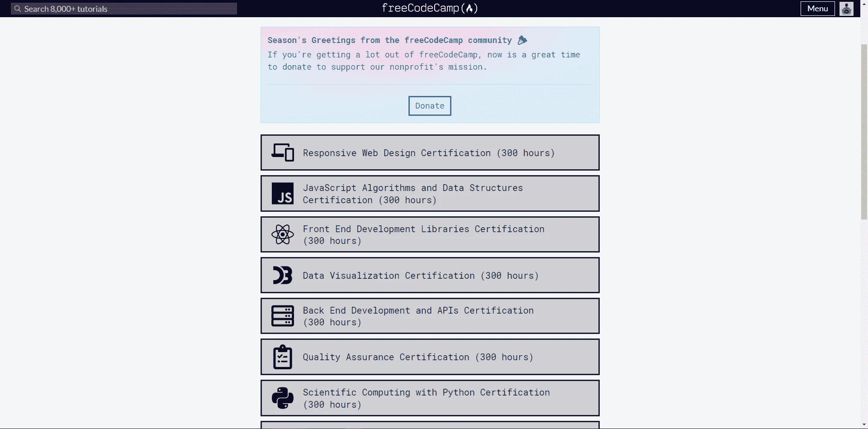
Task: Click the Donate button
Action: pos(430,106)
